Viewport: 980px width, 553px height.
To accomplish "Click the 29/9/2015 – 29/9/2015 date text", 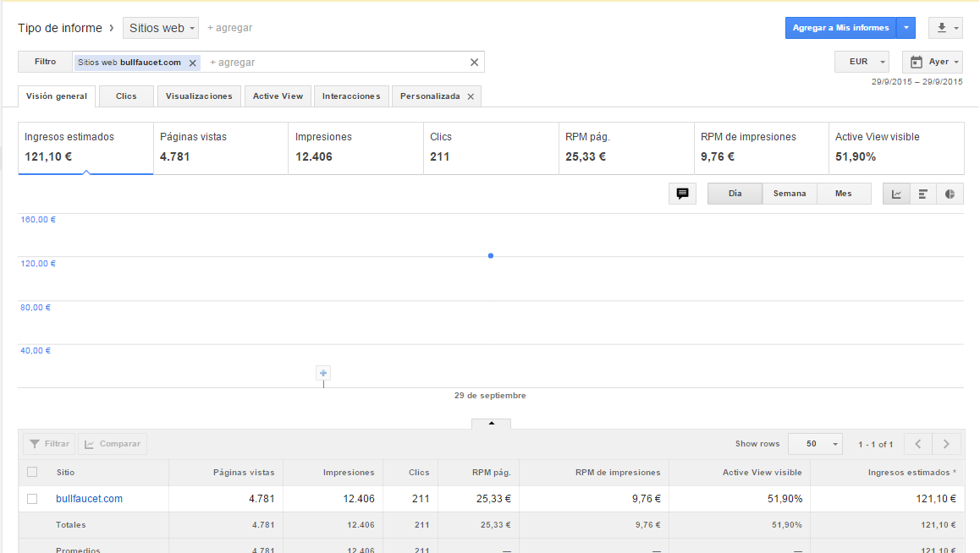I will pyautogui.click(x=917, y=82).
